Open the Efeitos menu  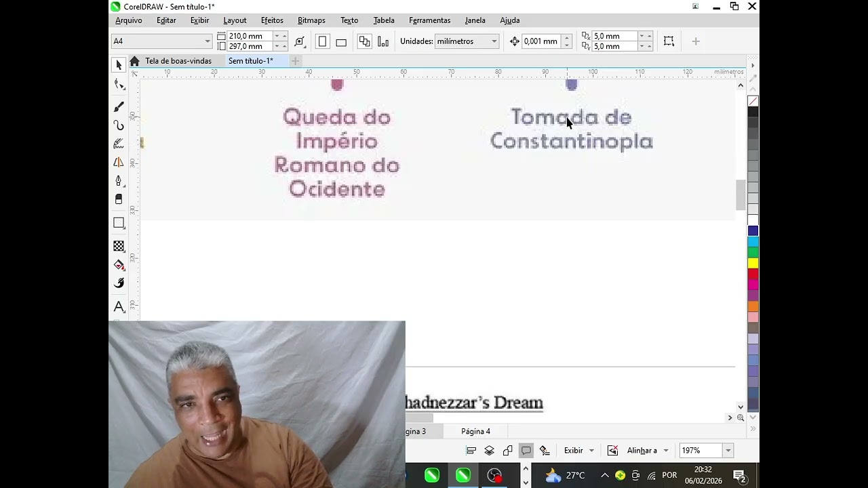pos(272,20)
